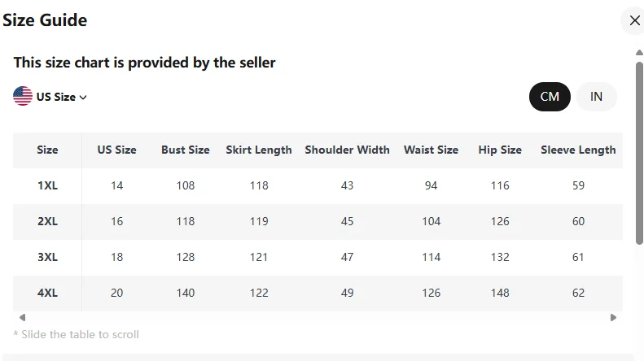Image resolution: width=644 pixels, height=361 pixels.
Task: Click the Skirt Length column header
Action: 259,150
